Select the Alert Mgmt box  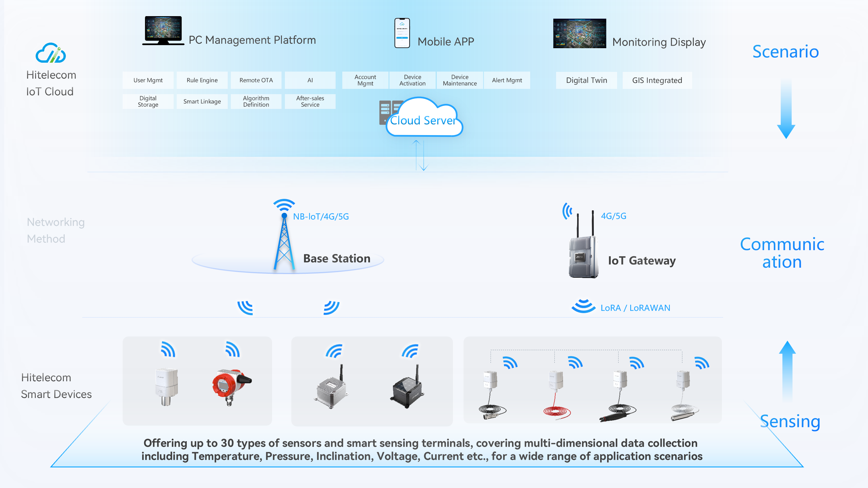click(506, 80)
